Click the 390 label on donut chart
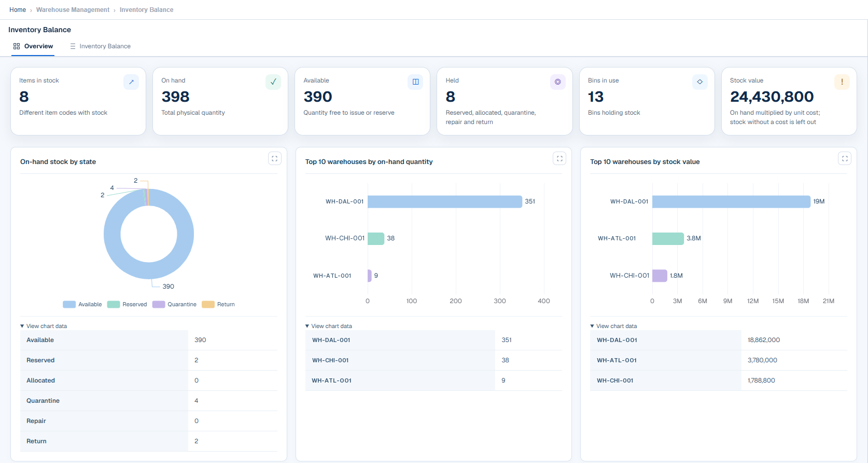The height and width of the screenshot is (463, 868). pos(169,287)
